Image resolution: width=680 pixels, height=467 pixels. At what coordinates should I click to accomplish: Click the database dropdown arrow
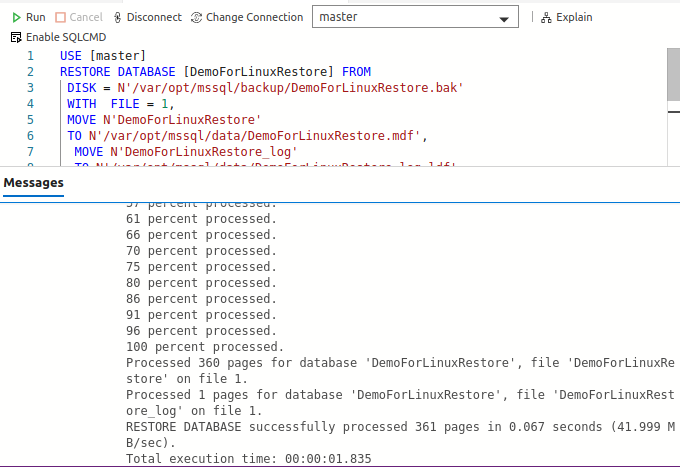[x=503, y=19]
